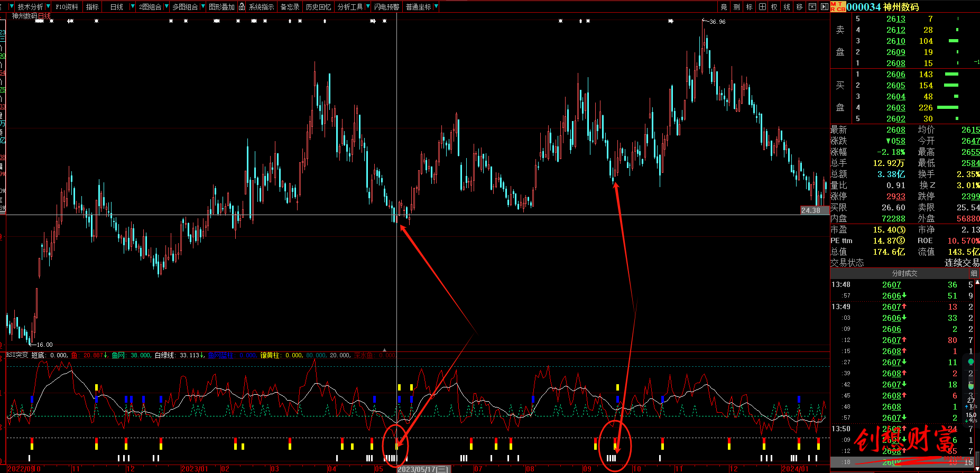Click sell level 3 price 2610
The height and width of the screenshot is (473, 980).
[x=896, y=41]
